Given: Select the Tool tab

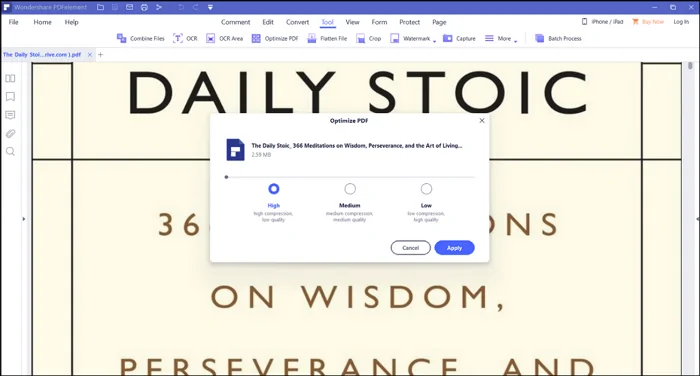Looking at the screenshot, I should [328, 22].
